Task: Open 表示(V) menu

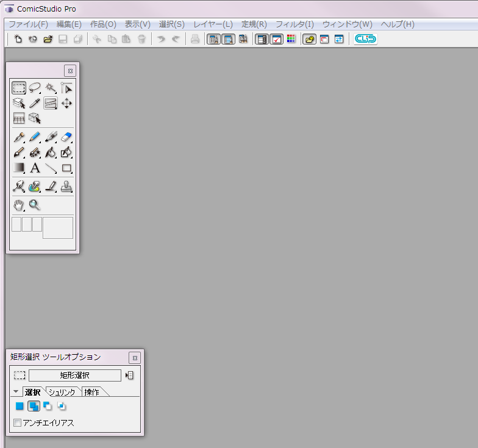Action: click(x=138, y=24)
